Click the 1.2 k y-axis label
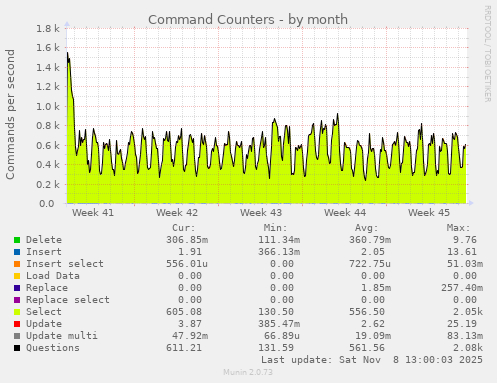Viewport: 497px width, 383px height. pyautogui.click(x=48, y=87)
